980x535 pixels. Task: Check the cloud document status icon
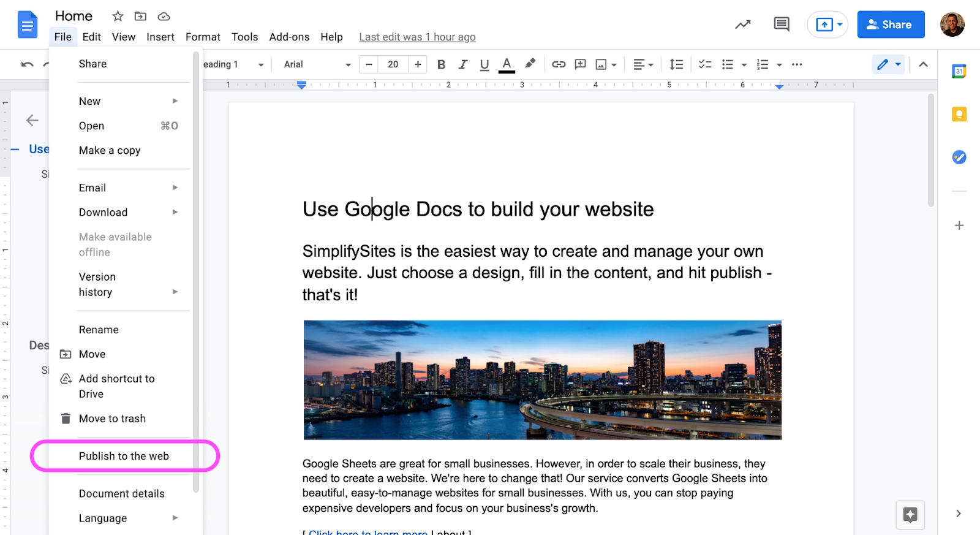click(164, 16)
